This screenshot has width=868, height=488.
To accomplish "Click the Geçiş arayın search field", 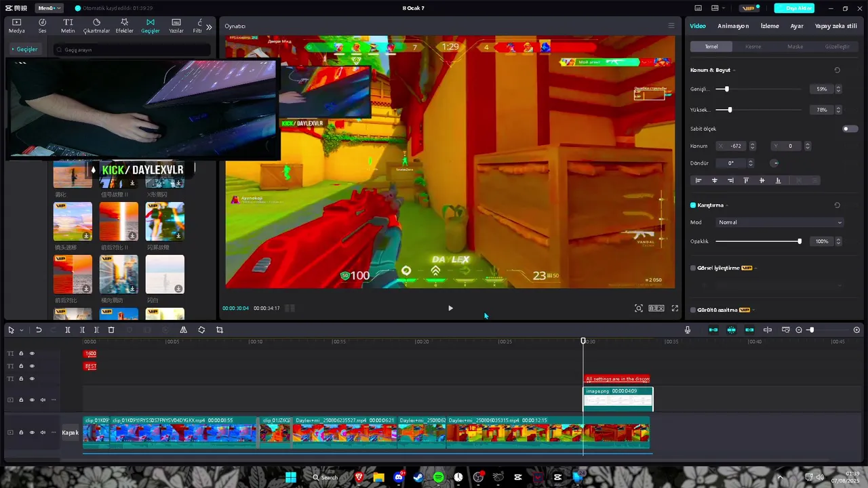I will [132, 49].
